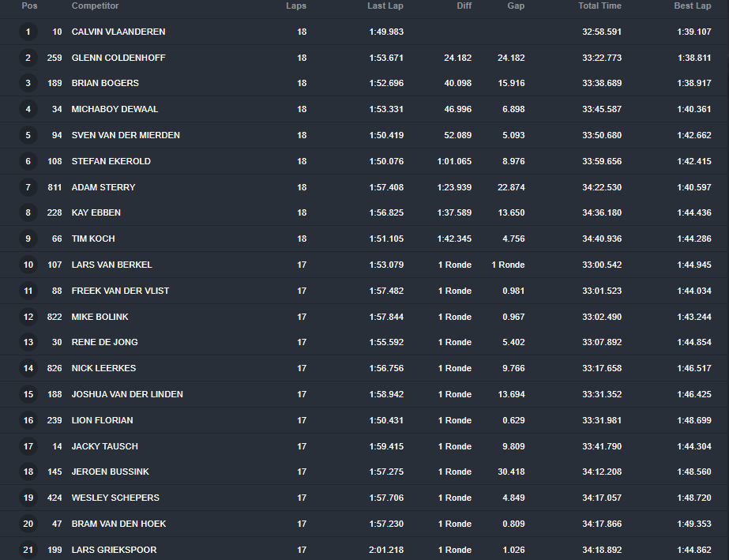Click the position 5 circle badge
The height and width of the screenshot is (560, 729).
(28, 136)
